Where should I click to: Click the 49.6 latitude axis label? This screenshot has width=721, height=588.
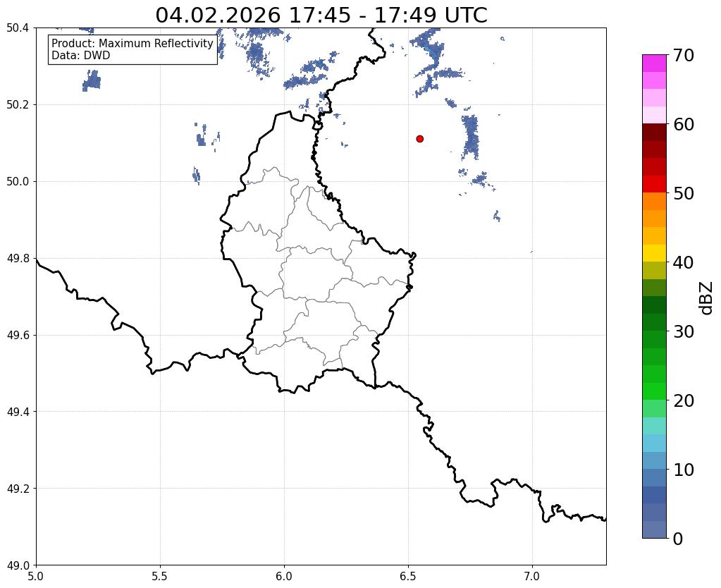click(18, 336)
